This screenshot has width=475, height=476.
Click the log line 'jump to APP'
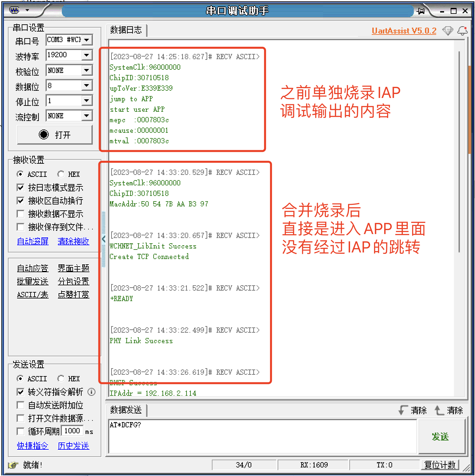coord(131,99)
